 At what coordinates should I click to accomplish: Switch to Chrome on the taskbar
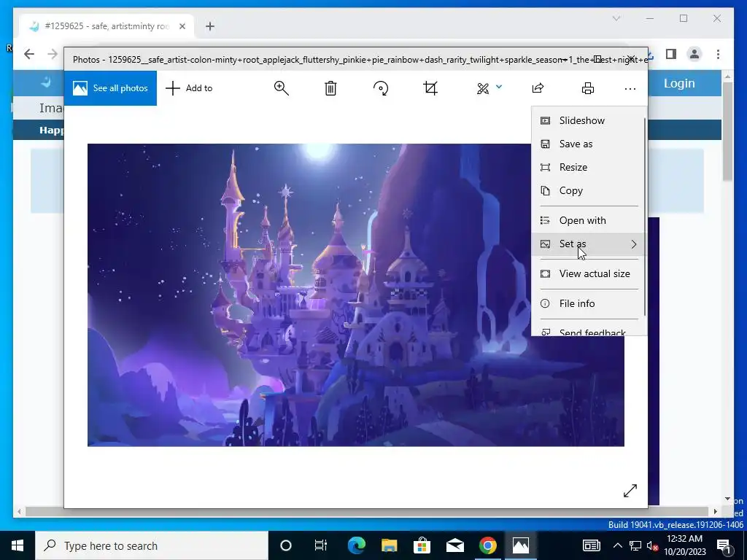(488, 545)
